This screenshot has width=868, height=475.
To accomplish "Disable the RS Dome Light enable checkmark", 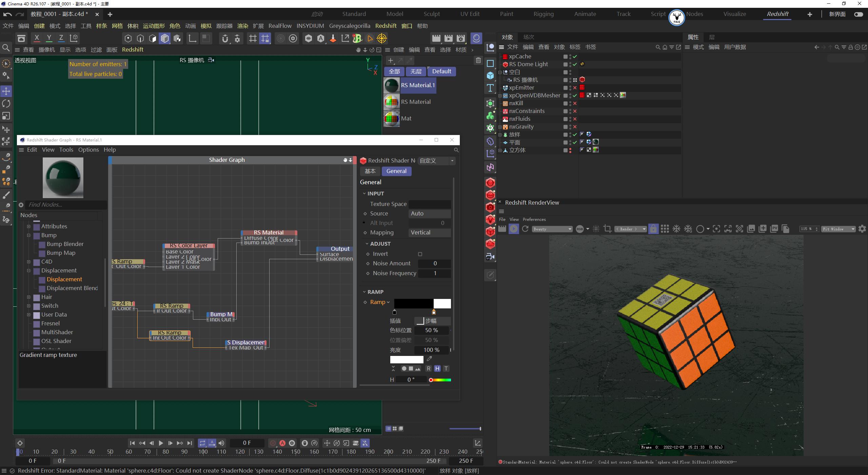I will pyautogui.click(x=575, y=64).
